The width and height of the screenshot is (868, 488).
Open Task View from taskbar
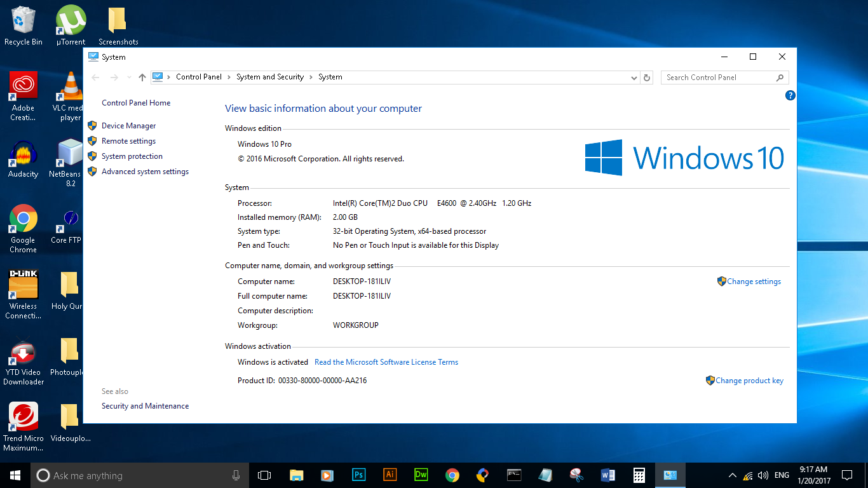(264, 475)
